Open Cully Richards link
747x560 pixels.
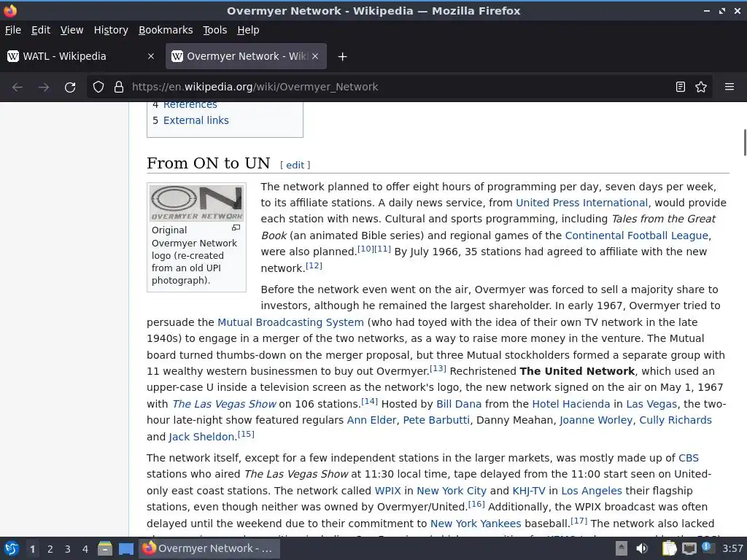coord(676,420)
